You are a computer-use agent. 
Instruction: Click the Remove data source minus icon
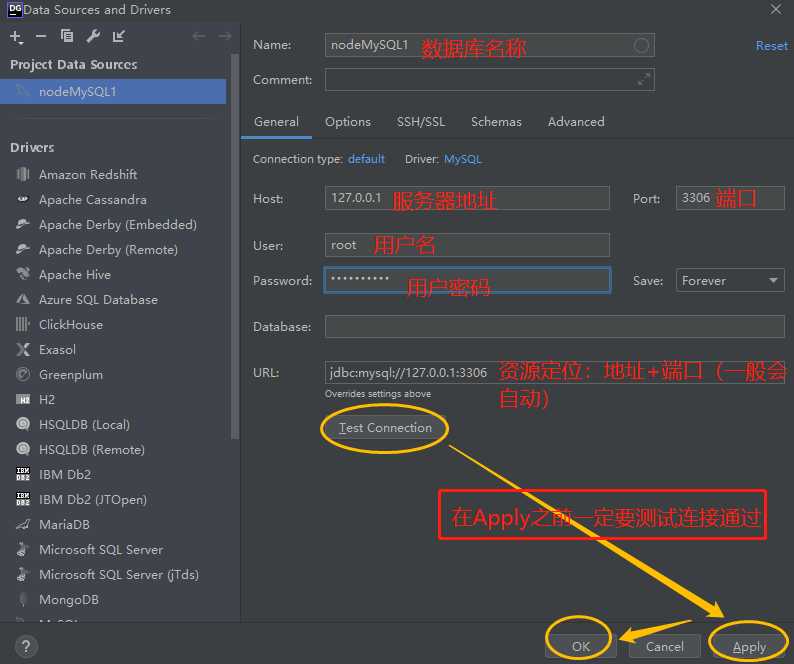41,36
